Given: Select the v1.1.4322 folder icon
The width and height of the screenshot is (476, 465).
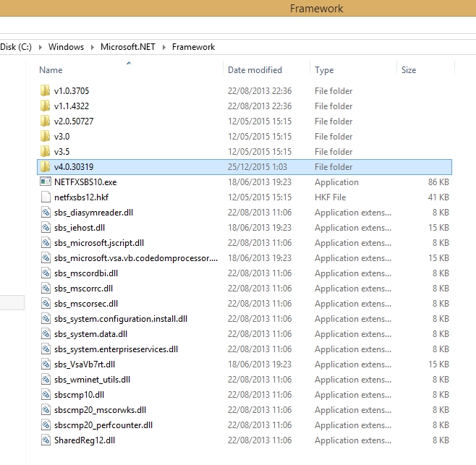Looking at the screenshot, I should coord(46,106).
